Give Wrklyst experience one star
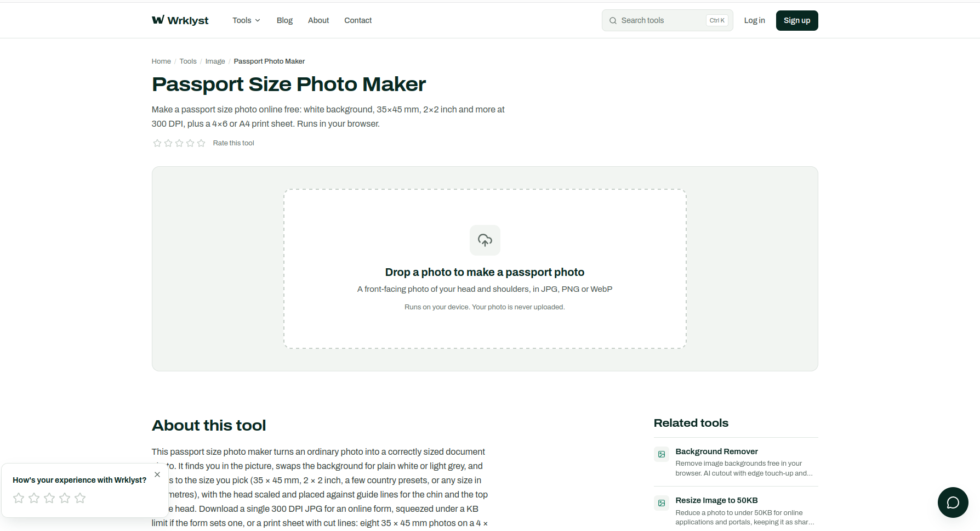The height and width of the screenshot is (531, 980). coord(19,498)
